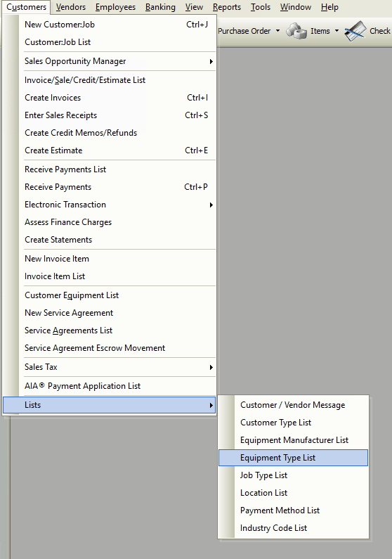
Task: Expand the Electronic Transaction submenu
Action: (x=211, y=205)
